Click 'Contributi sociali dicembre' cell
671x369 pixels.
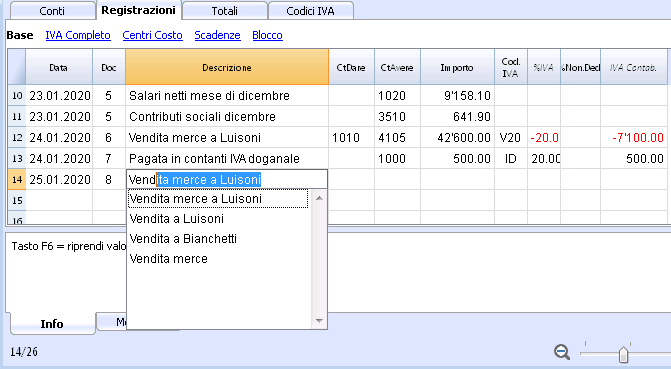(x=227, y=116)
